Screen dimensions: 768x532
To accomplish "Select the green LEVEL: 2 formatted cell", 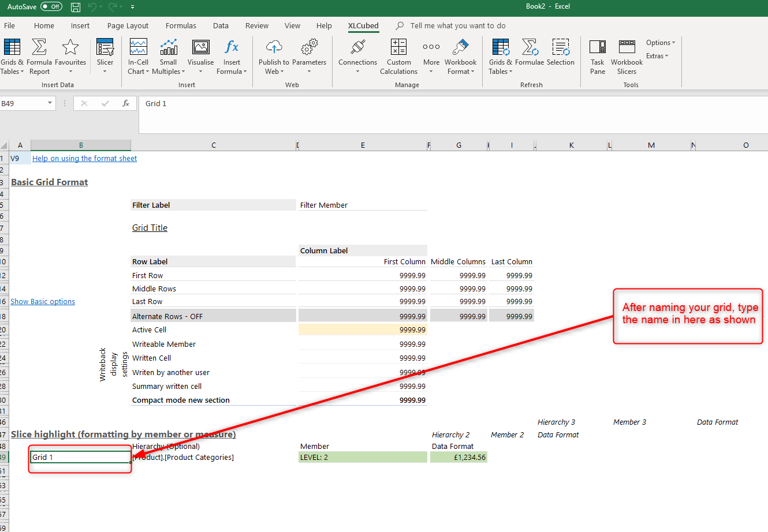I will tap(362, 458).
